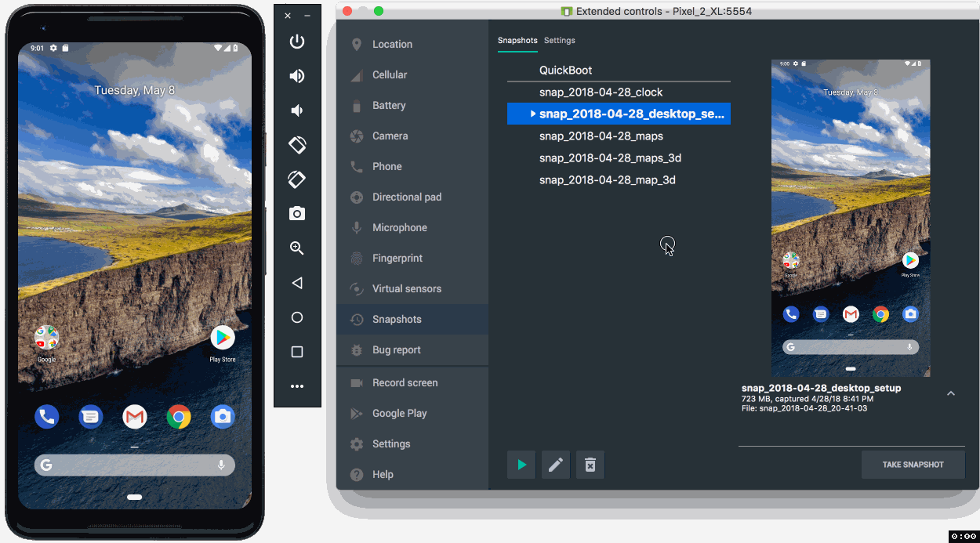The image size is (980, 543).
Task: Click the emulator power button icon
Action: pos(297,42)
